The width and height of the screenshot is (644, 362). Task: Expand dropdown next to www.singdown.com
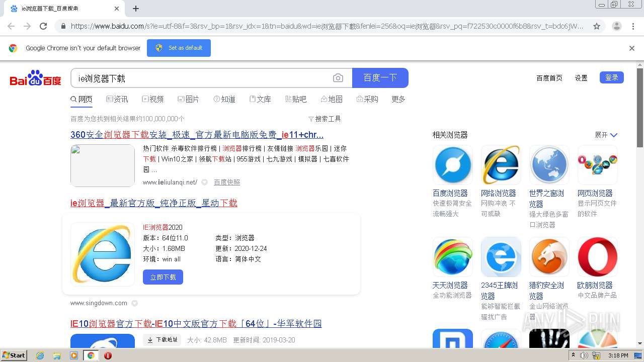pos(134,303)
